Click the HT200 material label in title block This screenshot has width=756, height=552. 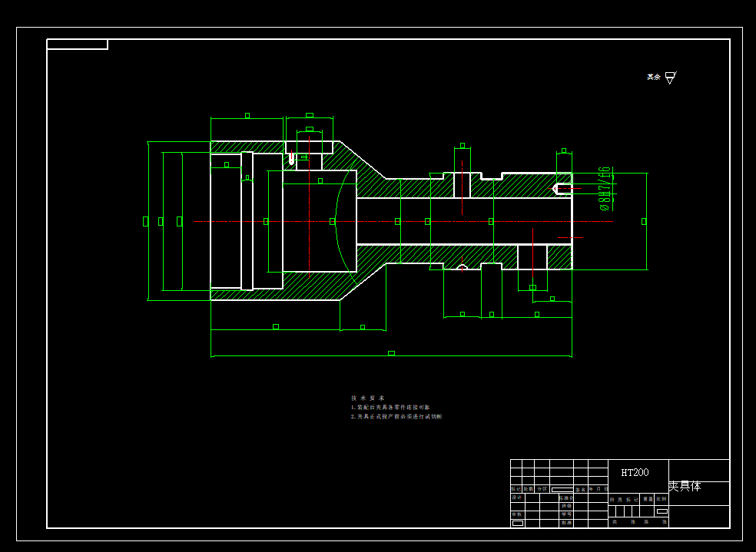[635, 472]
